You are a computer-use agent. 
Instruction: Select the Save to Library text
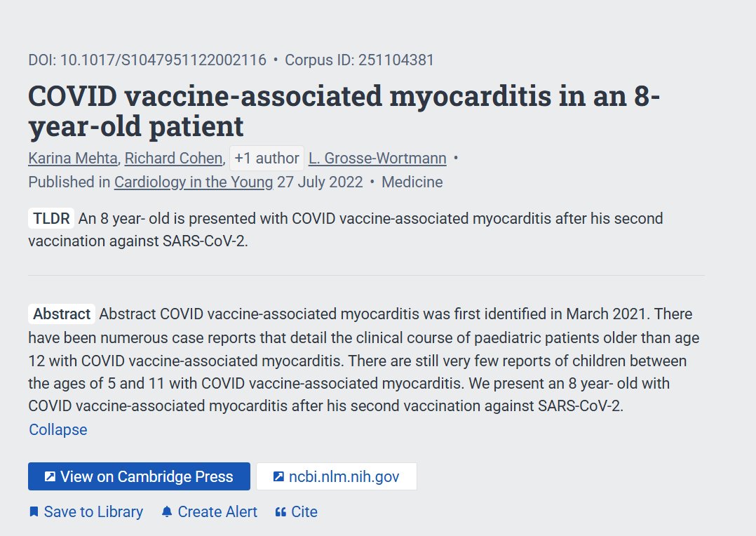(x=93, y=512)
